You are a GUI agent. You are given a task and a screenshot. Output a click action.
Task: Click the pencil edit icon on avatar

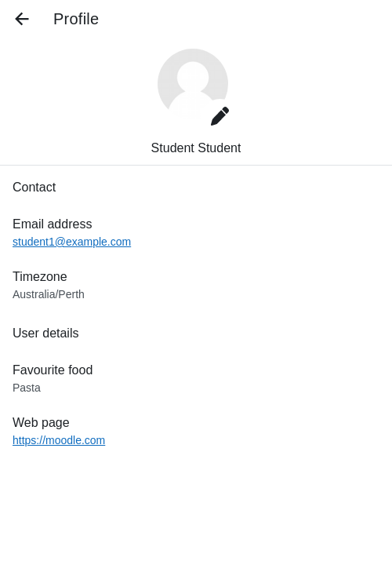point(220,116)
